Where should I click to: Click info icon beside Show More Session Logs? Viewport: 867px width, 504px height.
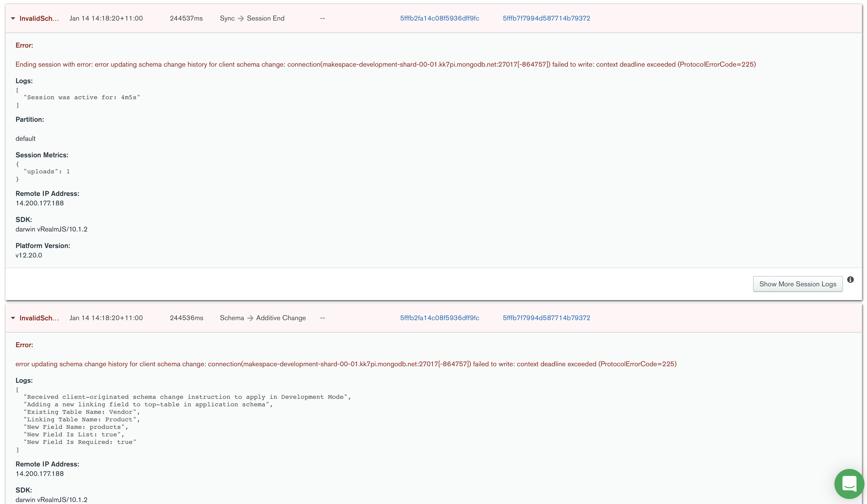point(850,280)
